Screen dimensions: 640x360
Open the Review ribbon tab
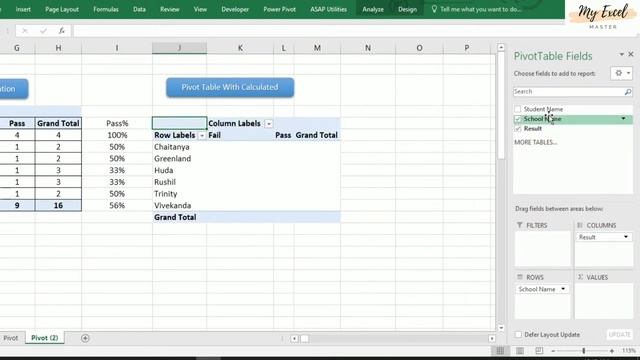(170, 9)
